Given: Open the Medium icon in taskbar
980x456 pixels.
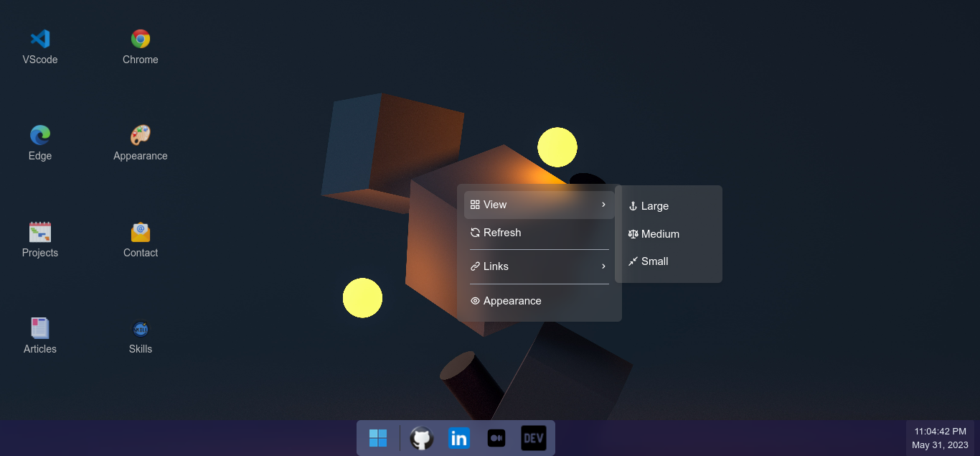Looking at the screenshot, I should coord(496,438).
